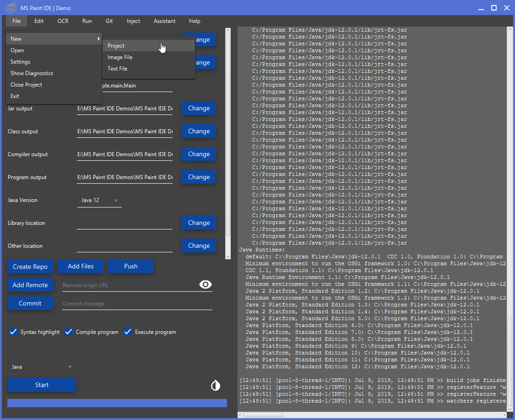Open the Git menu

pyautogui.click(x=109, y=21)
